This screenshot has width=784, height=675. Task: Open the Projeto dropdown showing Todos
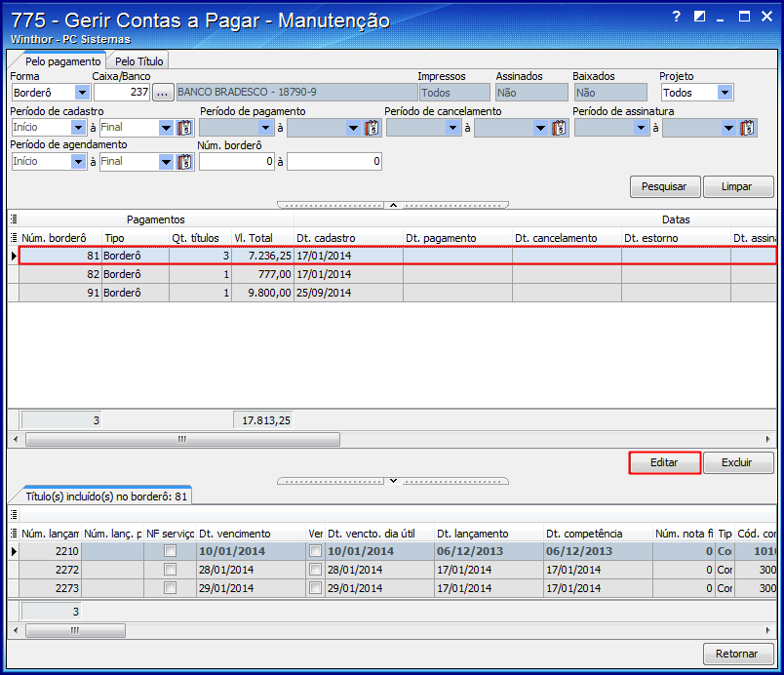725,93
